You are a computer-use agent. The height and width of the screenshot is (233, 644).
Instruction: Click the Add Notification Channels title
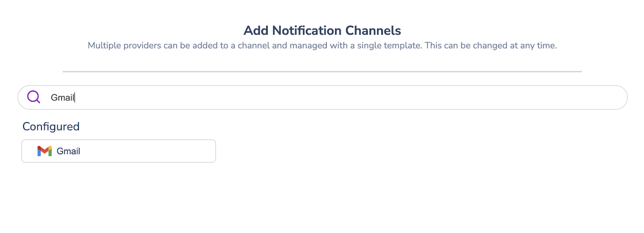click(322, 30)
